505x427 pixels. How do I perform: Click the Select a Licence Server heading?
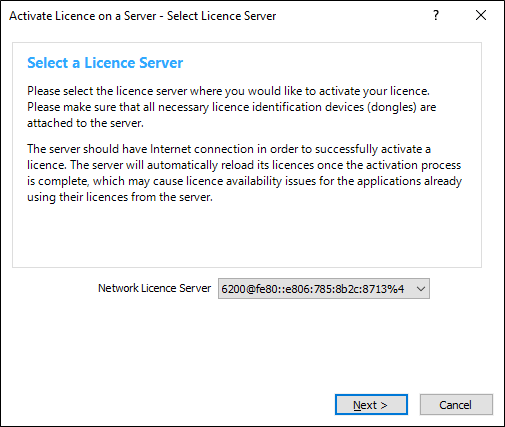click(105, 63)
